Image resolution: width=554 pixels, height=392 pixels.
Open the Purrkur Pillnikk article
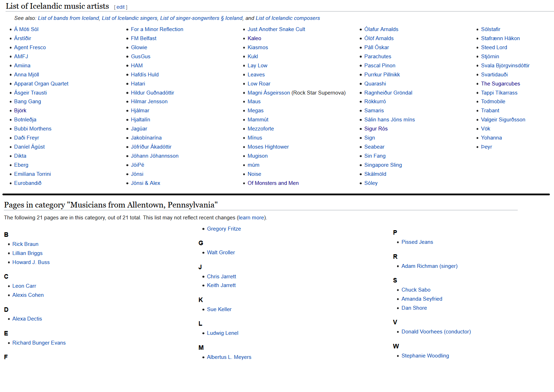tap(382, 75)
